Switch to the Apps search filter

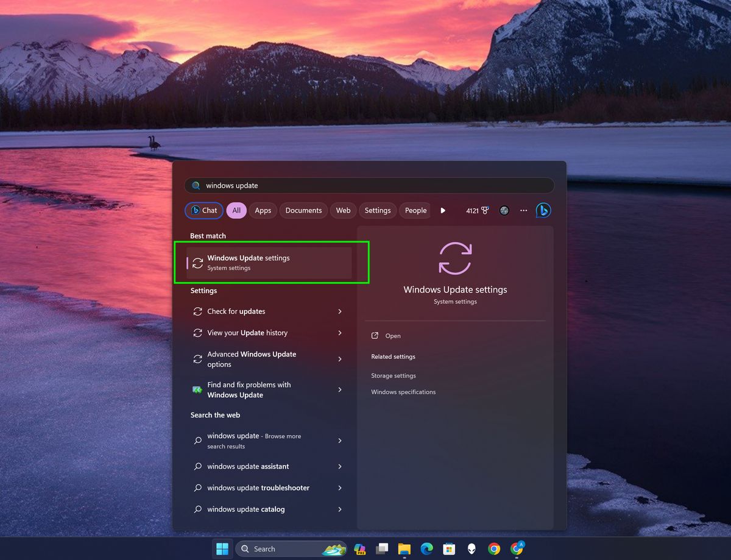(x=263, y=210)
